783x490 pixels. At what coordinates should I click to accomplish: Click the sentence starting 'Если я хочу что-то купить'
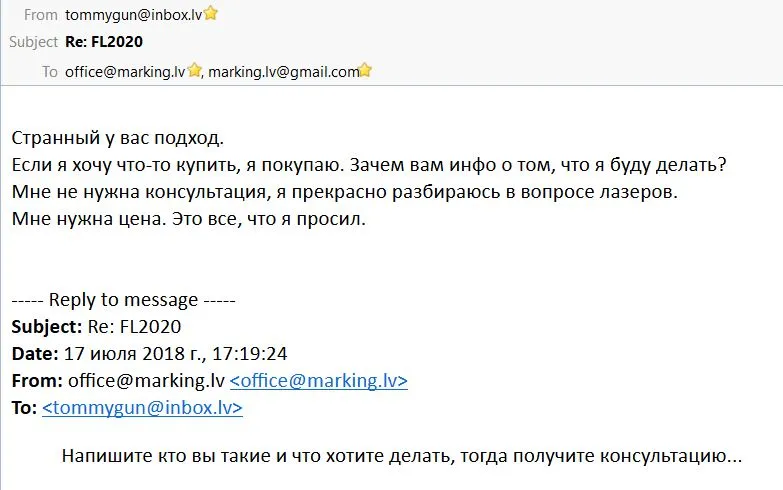(x=369, y=165)
